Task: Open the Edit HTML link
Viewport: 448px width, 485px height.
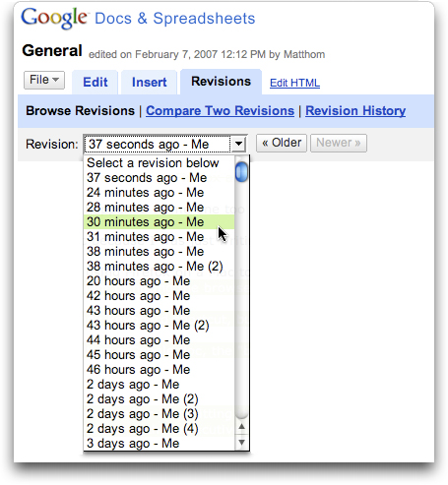Action: point(294,83)
